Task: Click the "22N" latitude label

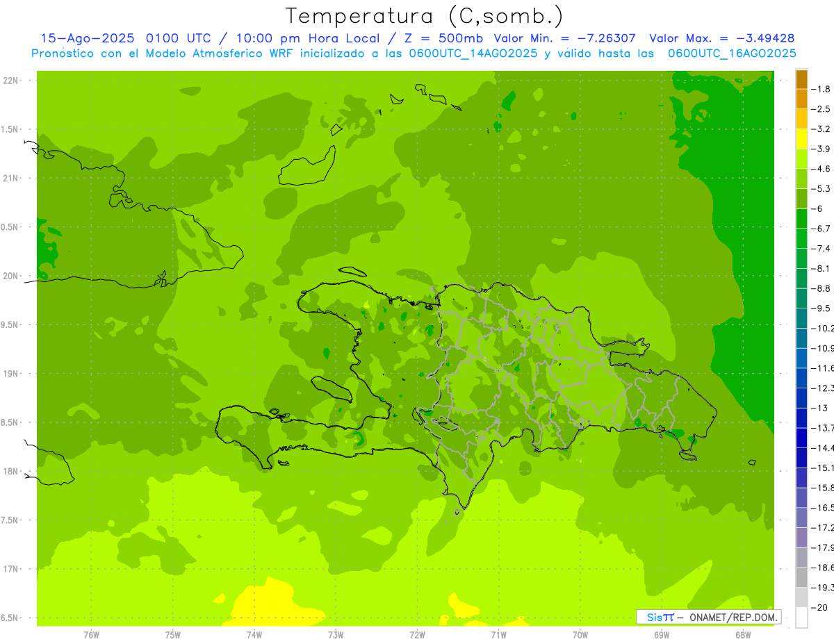Action: pos(10,81)
